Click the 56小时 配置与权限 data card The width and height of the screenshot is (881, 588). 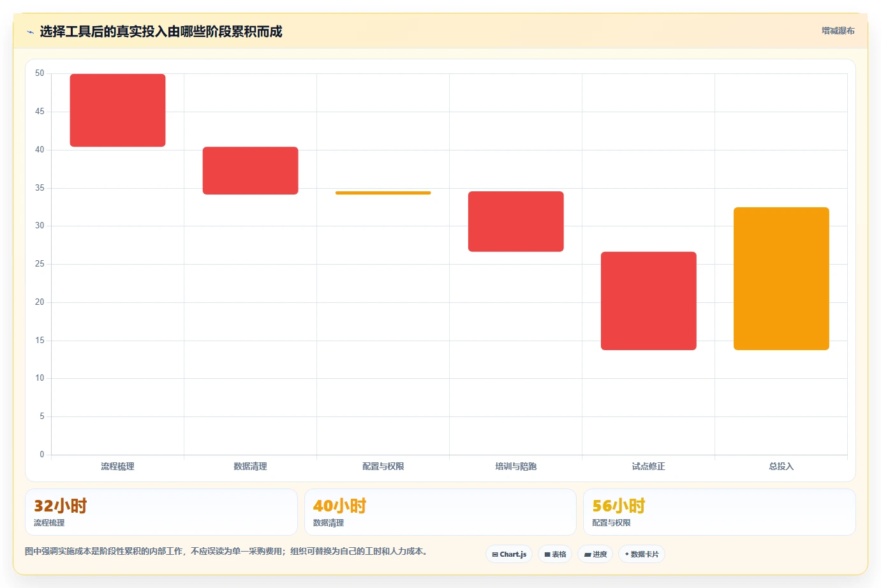pyautogui.click(x=720, y=512)
